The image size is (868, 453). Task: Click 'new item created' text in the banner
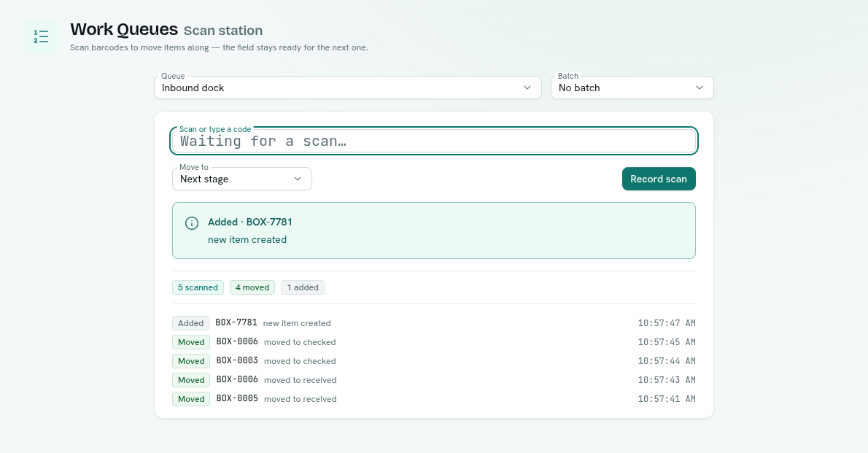[x=247, y=240]
